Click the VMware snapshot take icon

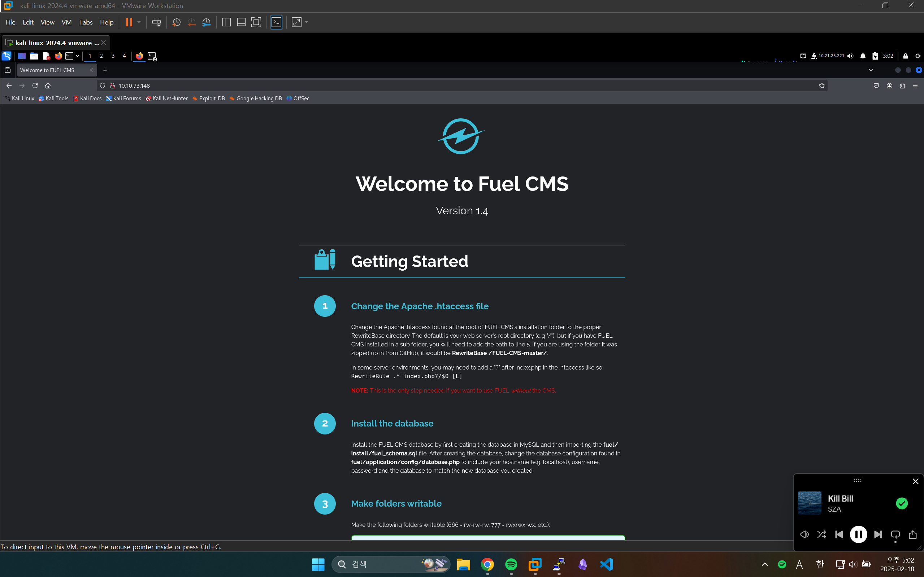pyautogui.click(x=177, y=22)
